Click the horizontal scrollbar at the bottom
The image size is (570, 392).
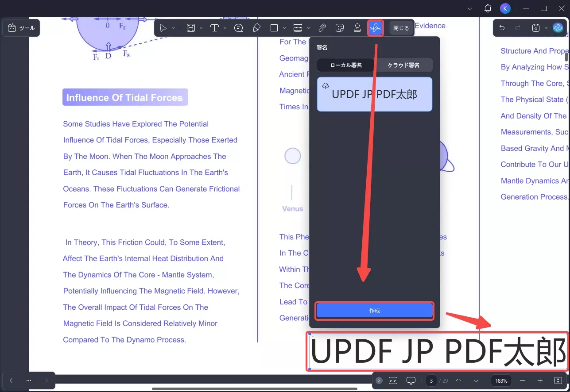(x=255, y=389)
